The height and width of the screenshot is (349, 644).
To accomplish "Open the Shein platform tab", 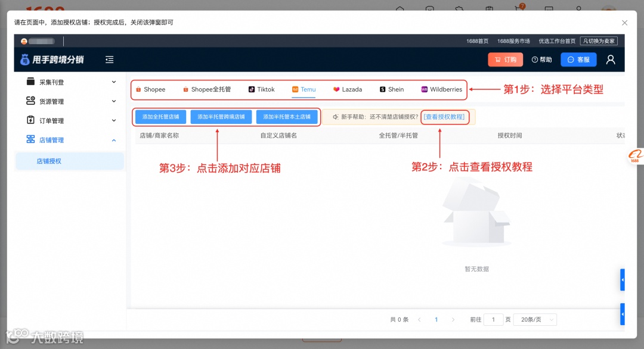I will click(x=392, y=89).
